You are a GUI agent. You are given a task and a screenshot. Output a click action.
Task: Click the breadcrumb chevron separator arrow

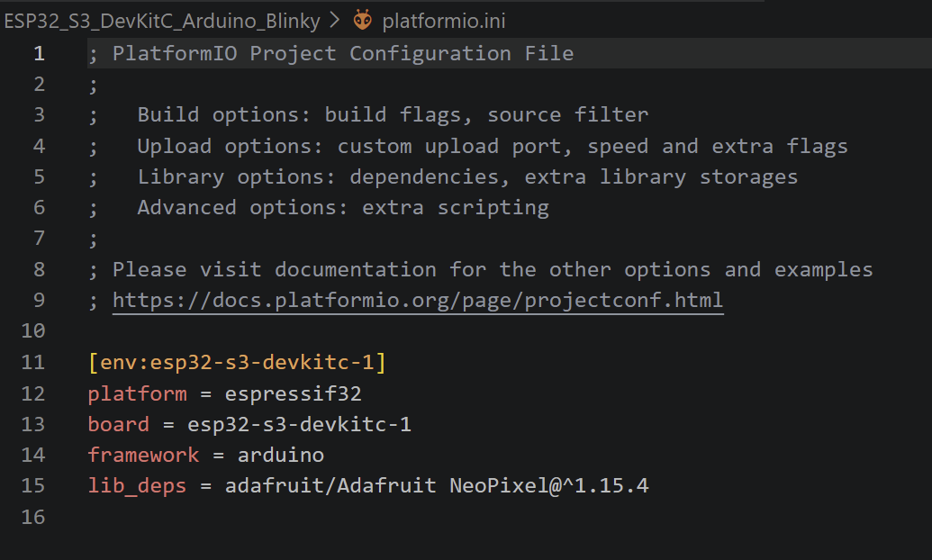coord(335,20)
